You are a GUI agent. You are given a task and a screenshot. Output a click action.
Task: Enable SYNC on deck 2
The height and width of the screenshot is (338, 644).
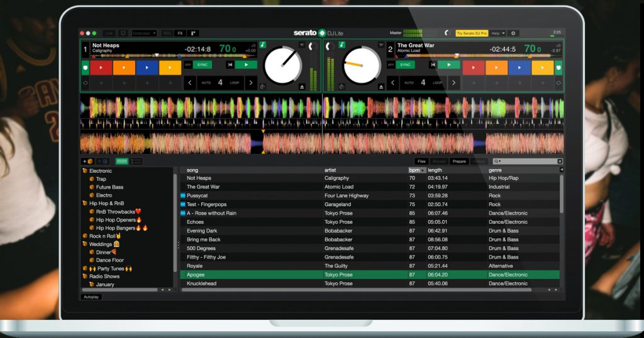[x=405, y=65]
